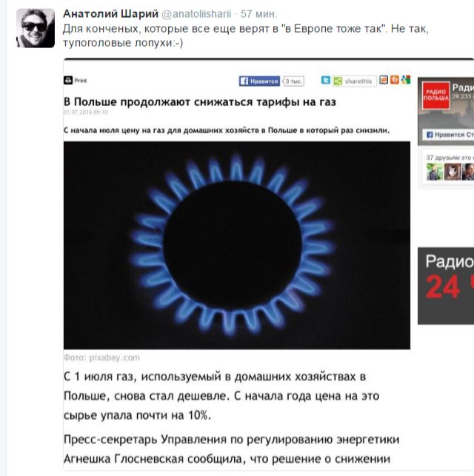Screen dimensions: 474x476
Task: Open the green sharethis share icon
Action: tap(338, 81)
